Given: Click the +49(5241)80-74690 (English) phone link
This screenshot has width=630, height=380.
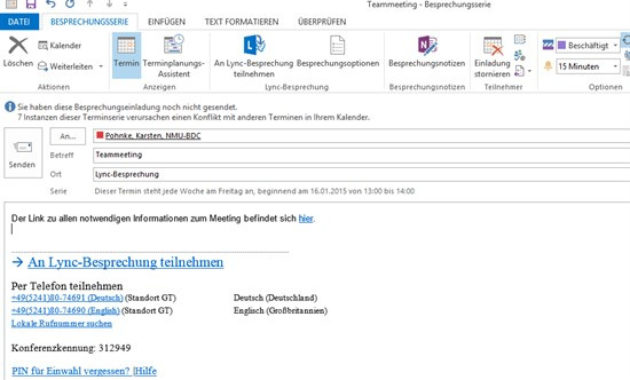Looking at the screenshot, I should tap(65, 311).
